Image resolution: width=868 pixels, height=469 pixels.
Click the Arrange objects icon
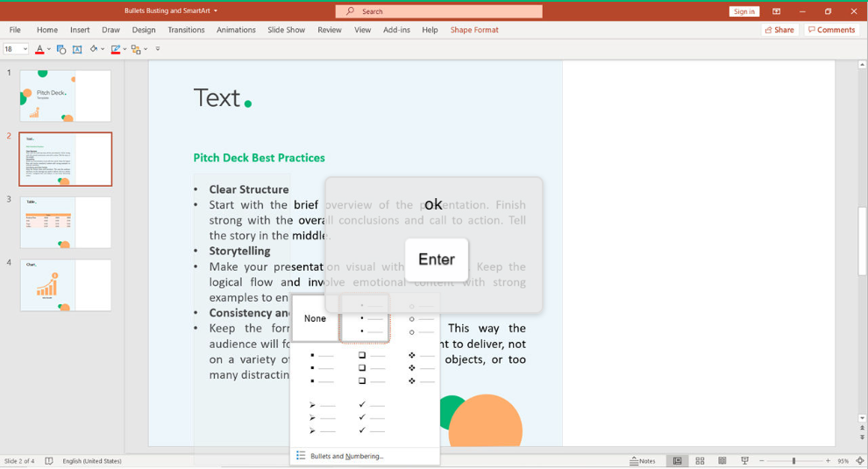pos(136,49)
